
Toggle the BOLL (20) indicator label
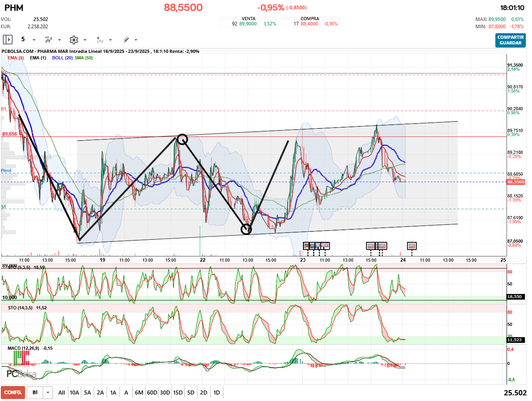[x=62, y=58]
